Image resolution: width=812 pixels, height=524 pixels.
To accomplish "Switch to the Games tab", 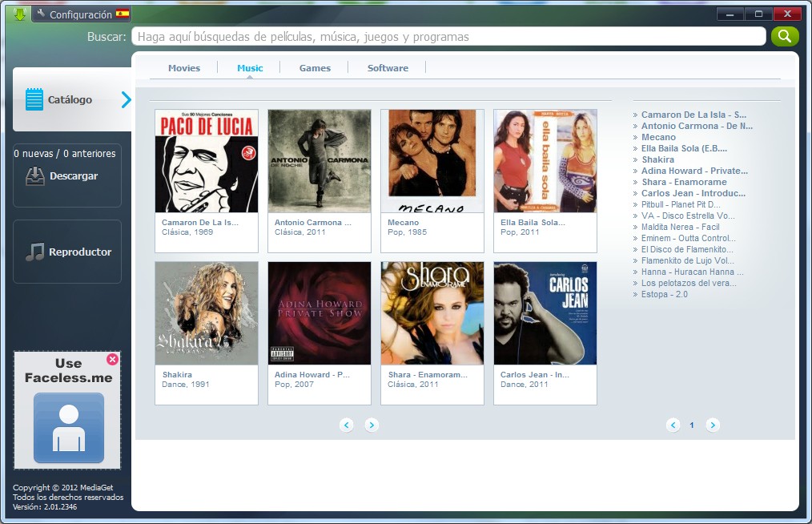I will [x=315, y=68].
